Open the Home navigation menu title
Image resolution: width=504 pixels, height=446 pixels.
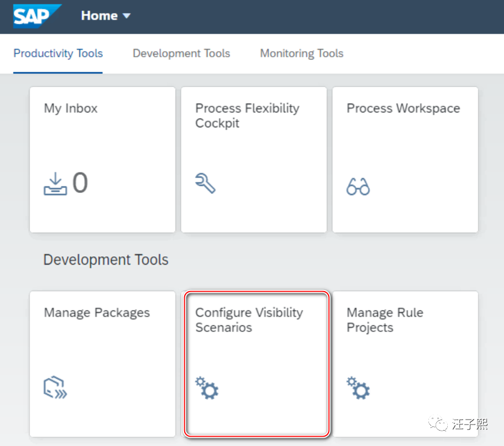[x=99, y=16]
